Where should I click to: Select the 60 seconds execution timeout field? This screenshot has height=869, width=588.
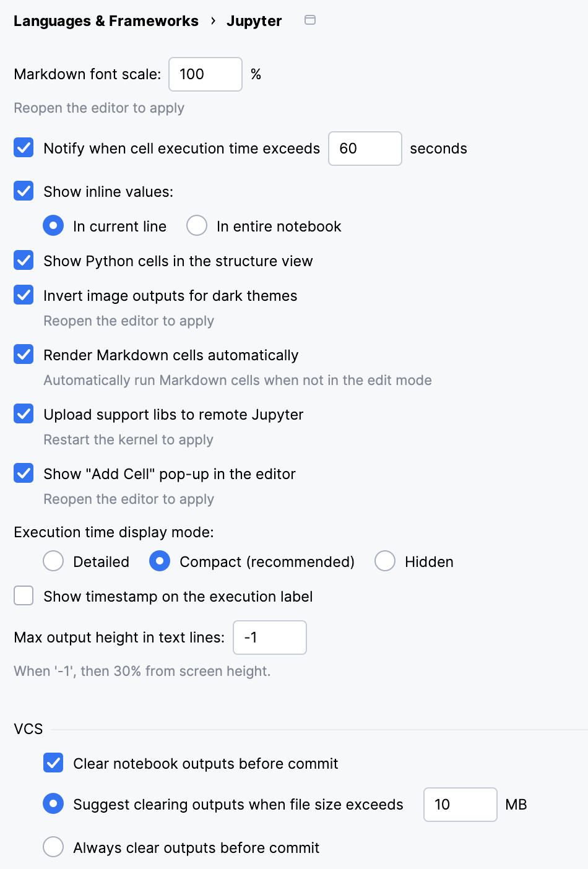365,148
